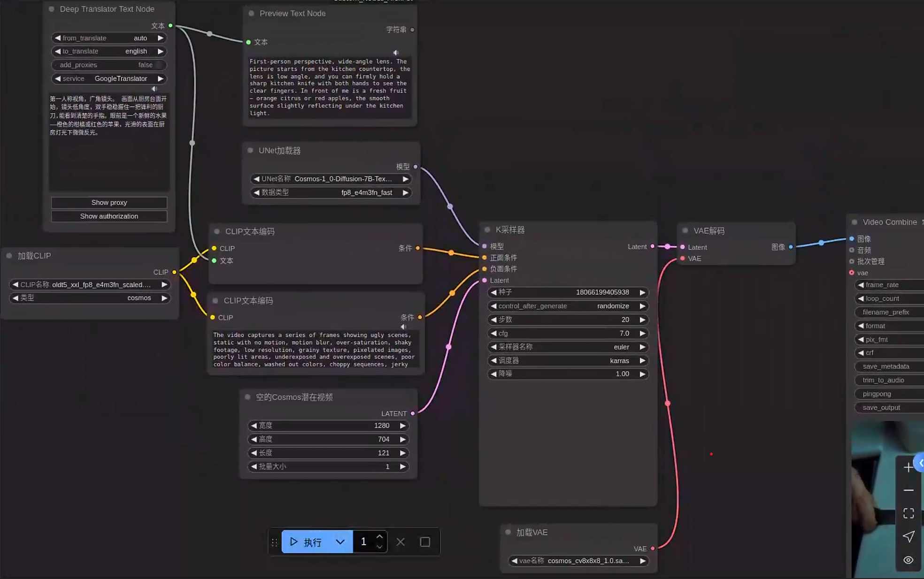Screen dimensions: 924x579
Task: Open the dropdown chevron next to 执行
Action: click(x=340, y=542)
